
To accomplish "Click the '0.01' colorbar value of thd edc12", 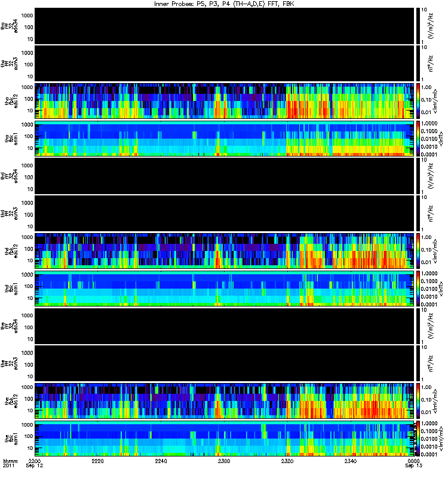I will click(x=426, y=262).
